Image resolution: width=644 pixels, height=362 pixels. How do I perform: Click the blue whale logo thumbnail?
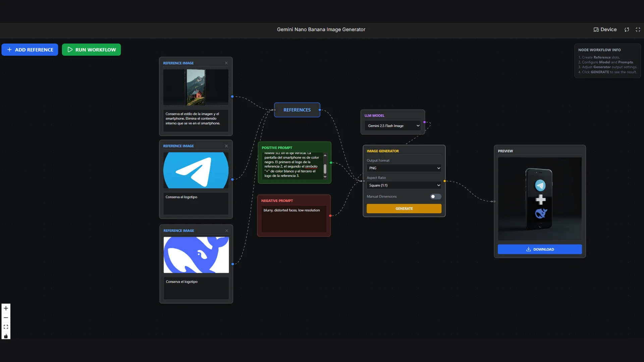pyautogui.click(x=196, y=255)
